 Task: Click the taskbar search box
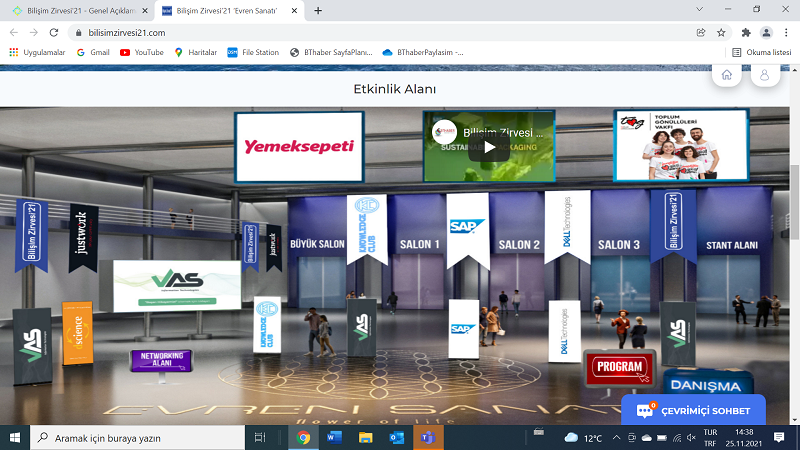point(138,438)
